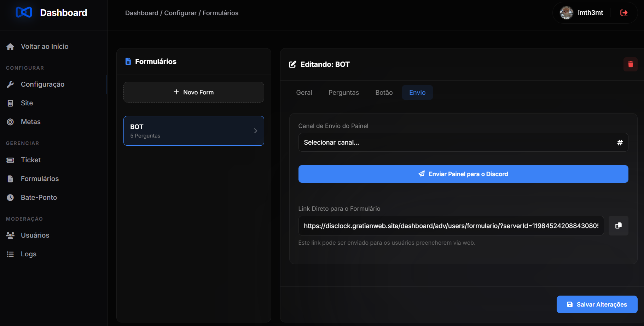Open the Geral tab
This screenshot has height=326, width=644.
[304, 93]
